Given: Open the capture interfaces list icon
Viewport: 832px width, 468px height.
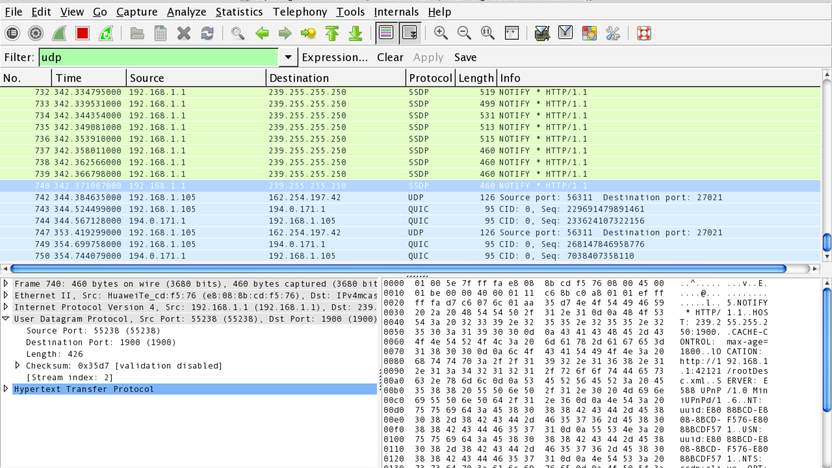Looking at the screenshot, I should pos(12,33).
